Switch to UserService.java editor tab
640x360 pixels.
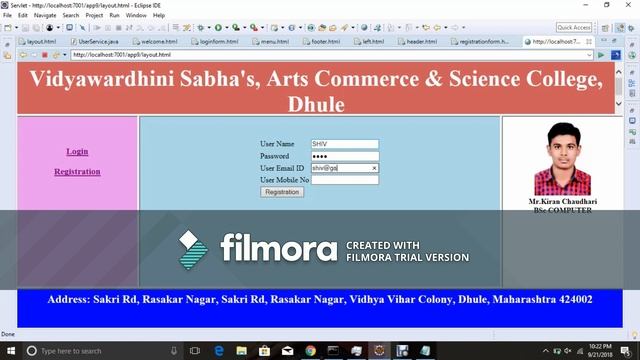coord(94,42)
